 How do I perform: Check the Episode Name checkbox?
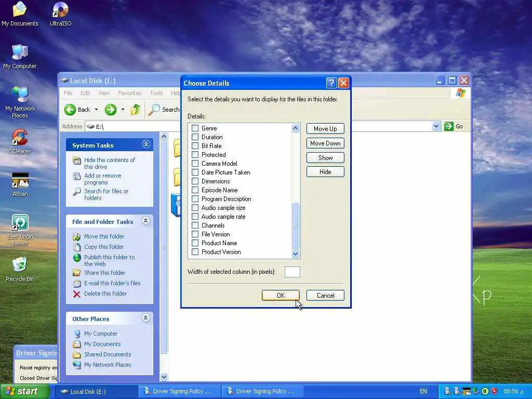[x=195, y=190]
